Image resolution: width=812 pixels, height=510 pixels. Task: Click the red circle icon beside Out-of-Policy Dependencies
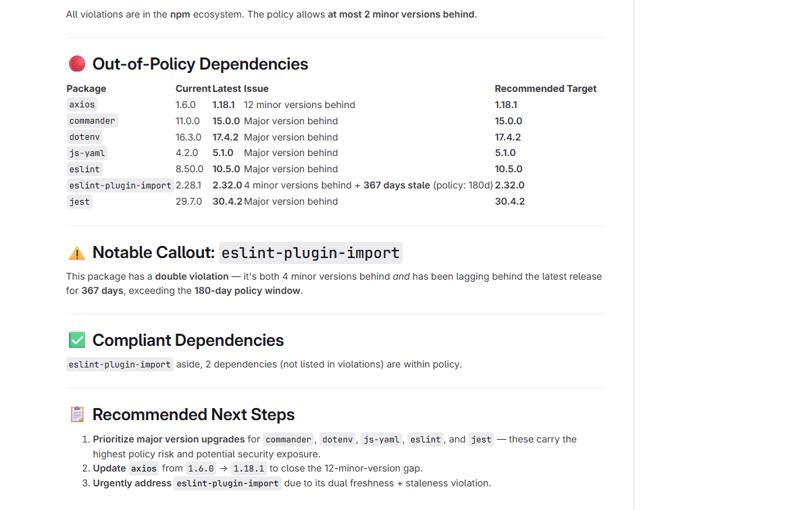(77, 64)
